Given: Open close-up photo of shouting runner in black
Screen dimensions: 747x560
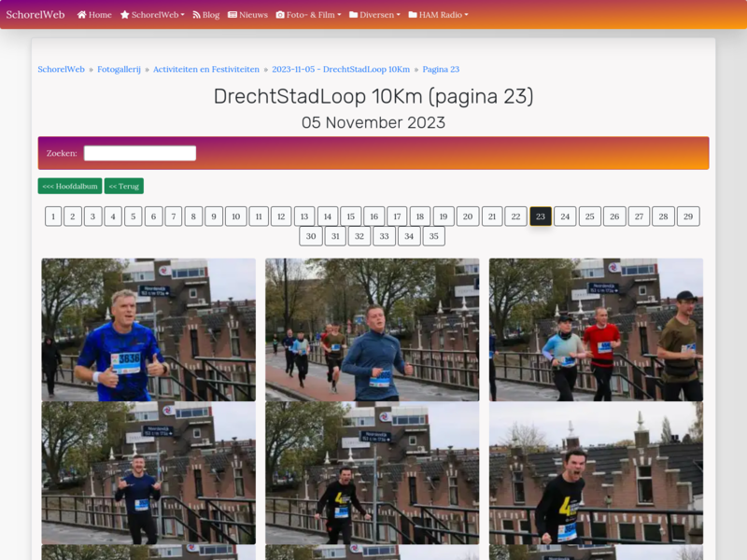Looking at the screenshot, I should click(596, 473).
